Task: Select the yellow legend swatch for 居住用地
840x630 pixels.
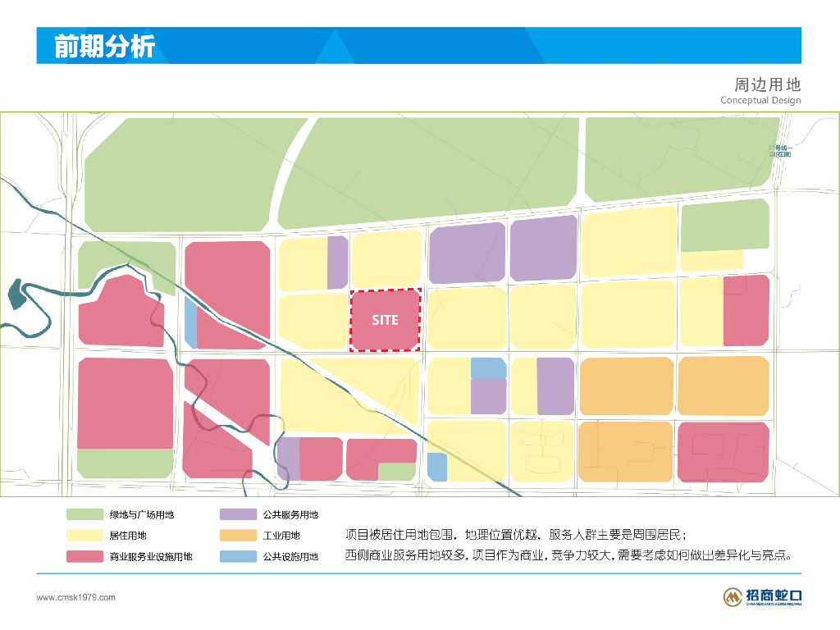Action: pyautogui.click(x=84, y=535)
